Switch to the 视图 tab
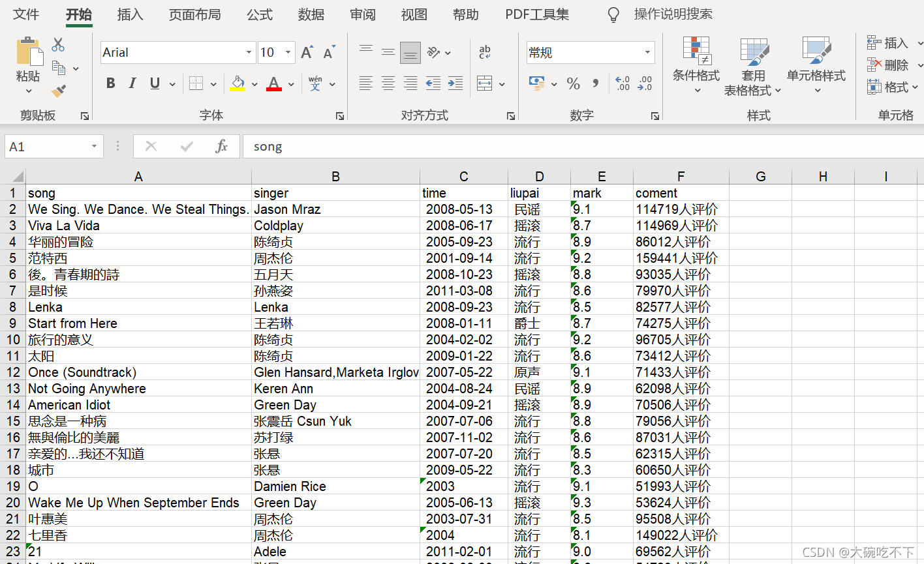Viewport: 924px width, 564px height. point(414,14)
